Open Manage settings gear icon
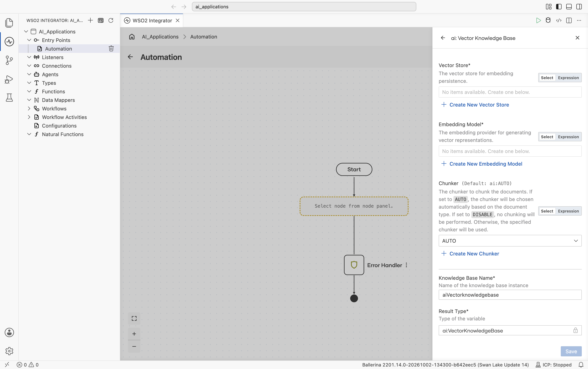This screenshot has height=369, width=588. coord(9,351)
